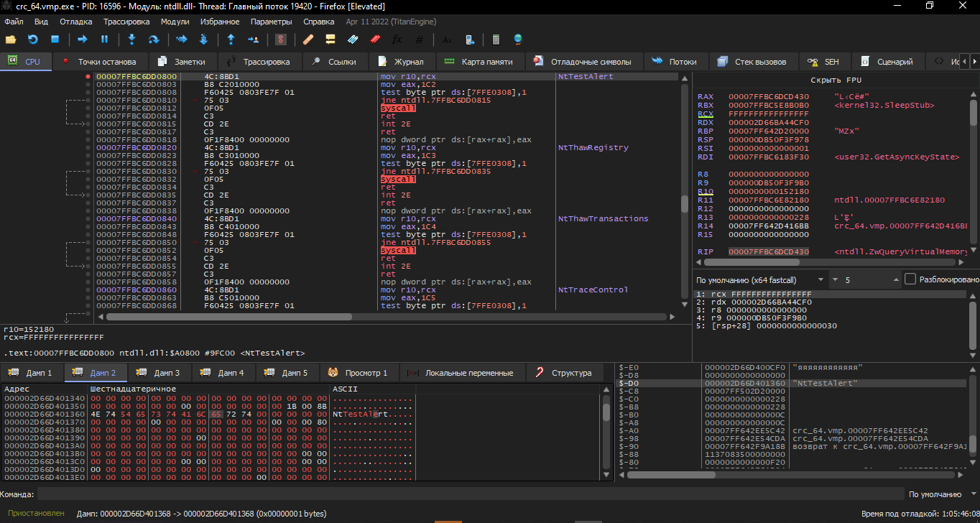980x523 pixels.
Task: Open the Модули menu
Action: point(175,22)
